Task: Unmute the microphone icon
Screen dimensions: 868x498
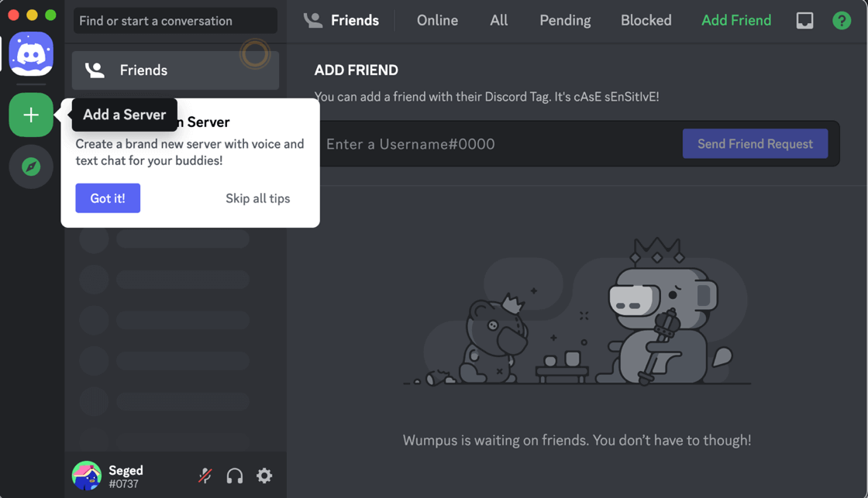Action: tap(205, 476)
